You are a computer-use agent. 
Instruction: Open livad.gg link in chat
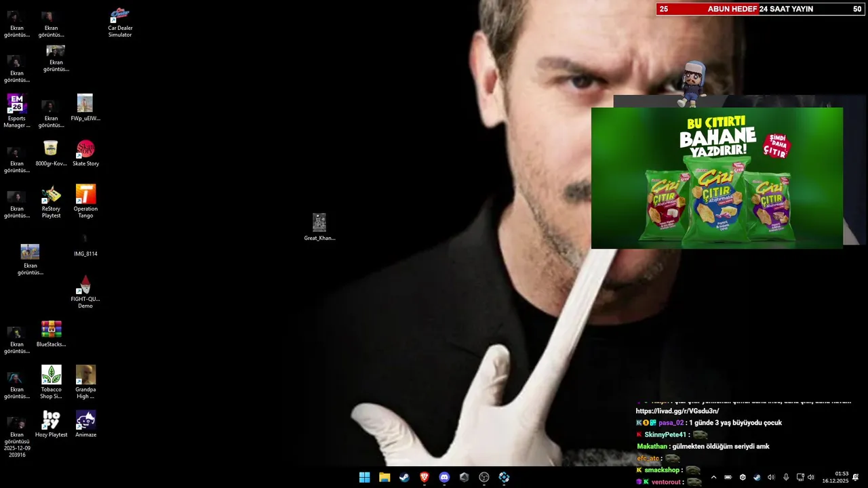pos(677,411)
